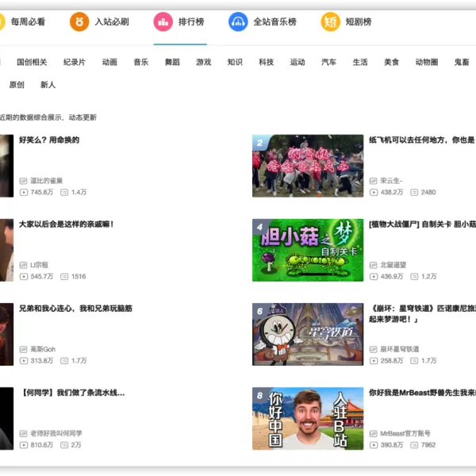The image size is (476, 476).
Task: Select the 运动 category
Action: [x=297, y=62]
